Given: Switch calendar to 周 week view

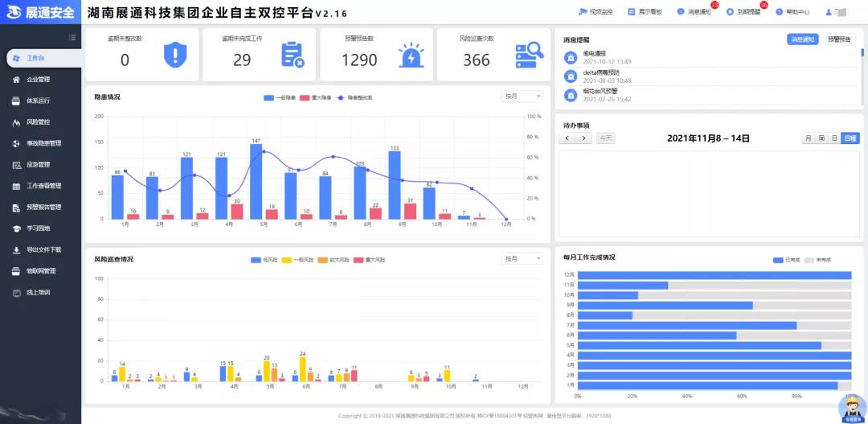Looking at the screenshot, I should click(x=821, y=138).
